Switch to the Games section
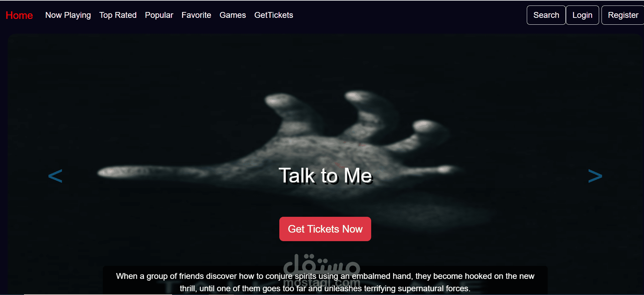Screen dimensions: 644x295 (233, 15)
